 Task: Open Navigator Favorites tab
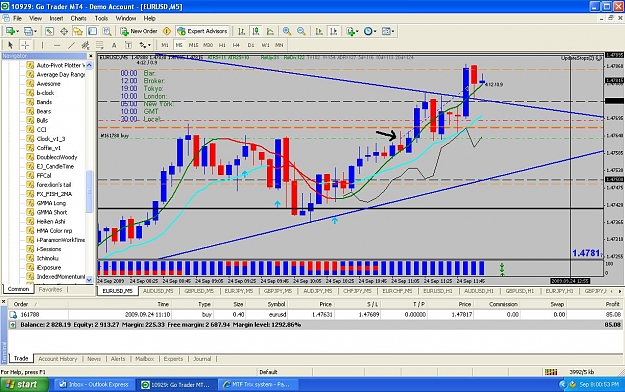click(50, 290)
